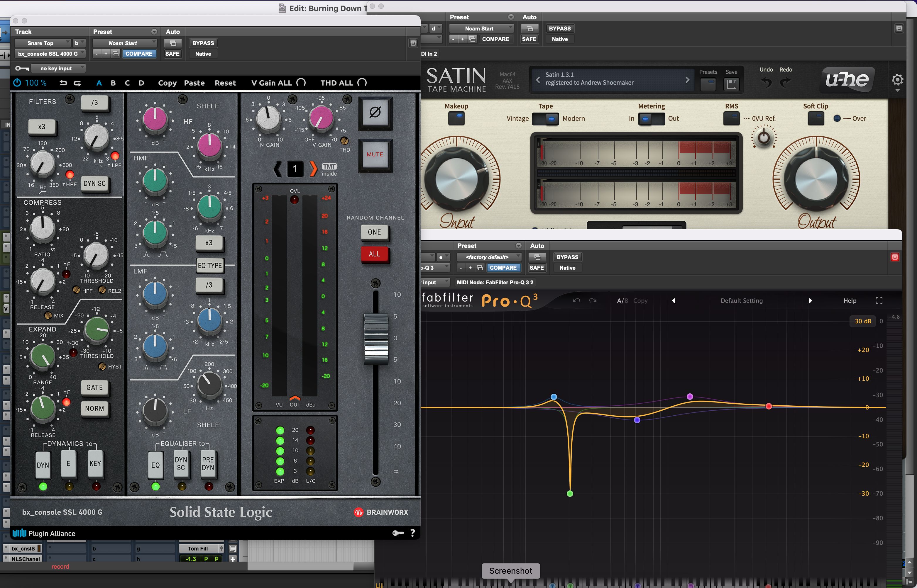The width and height of the screenshot is (917, 588).
Task: Click BYPASS in the bx_console header
Action: tap(203, 43)
